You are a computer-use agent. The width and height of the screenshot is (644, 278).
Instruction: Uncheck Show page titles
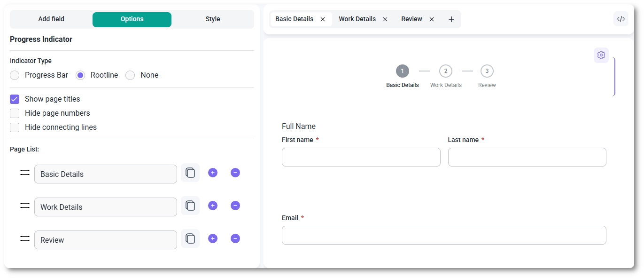click(15, 99)
